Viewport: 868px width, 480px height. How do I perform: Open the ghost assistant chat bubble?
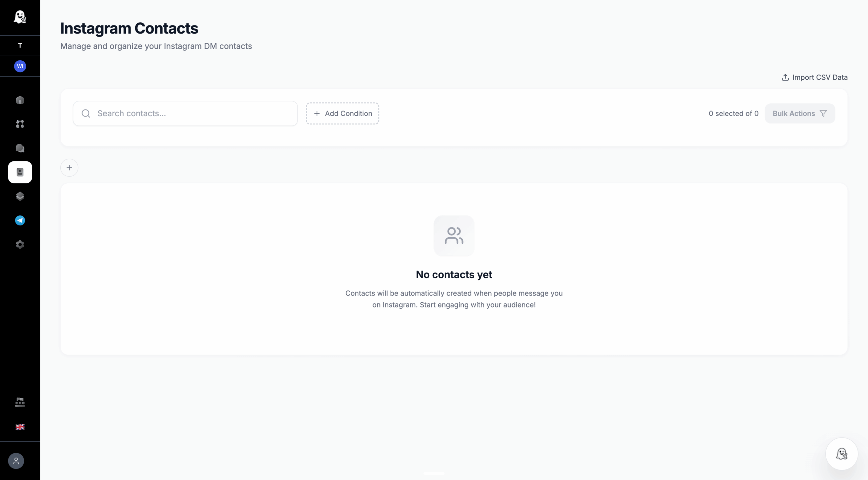tap(842, 454)
